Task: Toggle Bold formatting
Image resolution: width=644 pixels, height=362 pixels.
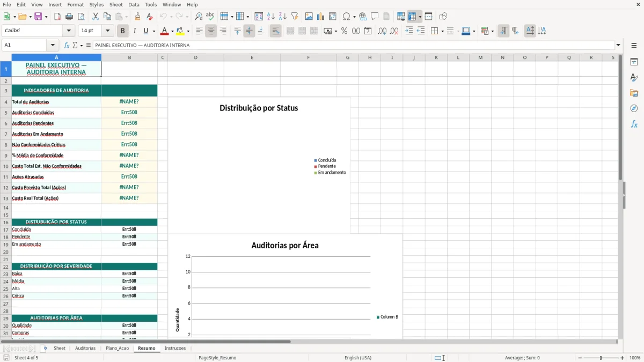Action: pyautogui.click(x=123, y=31)
